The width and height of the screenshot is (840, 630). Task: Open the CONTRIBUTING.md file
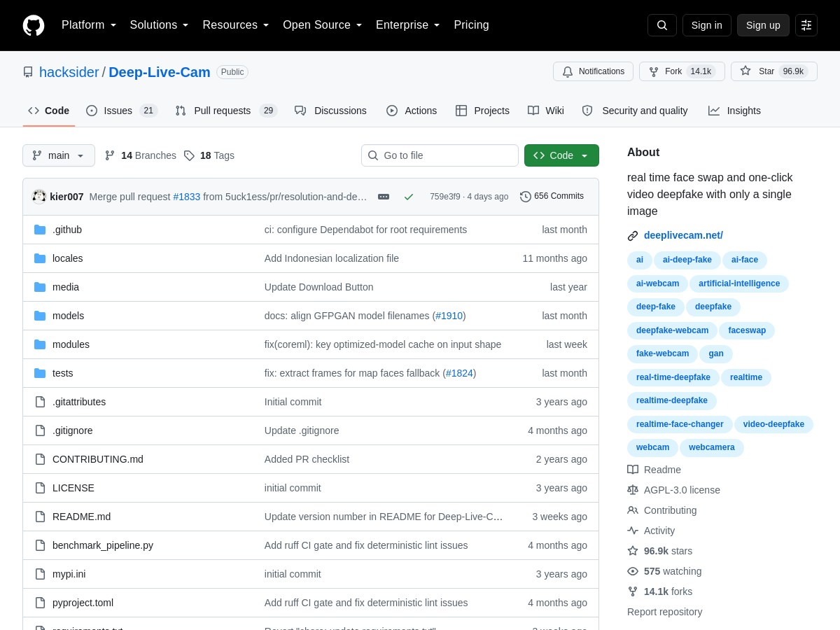[98, 459]
